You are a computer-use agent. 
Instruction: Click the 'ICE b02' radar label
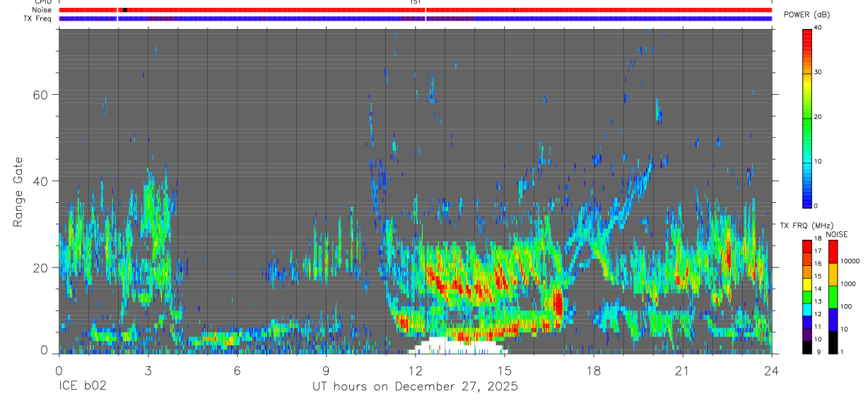click(82, 387)
